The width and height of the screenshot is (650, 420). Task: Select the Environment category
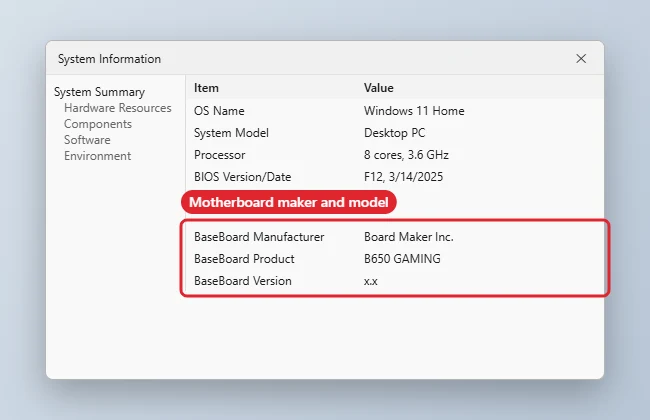pyautogui.click(x=97, y=156)
